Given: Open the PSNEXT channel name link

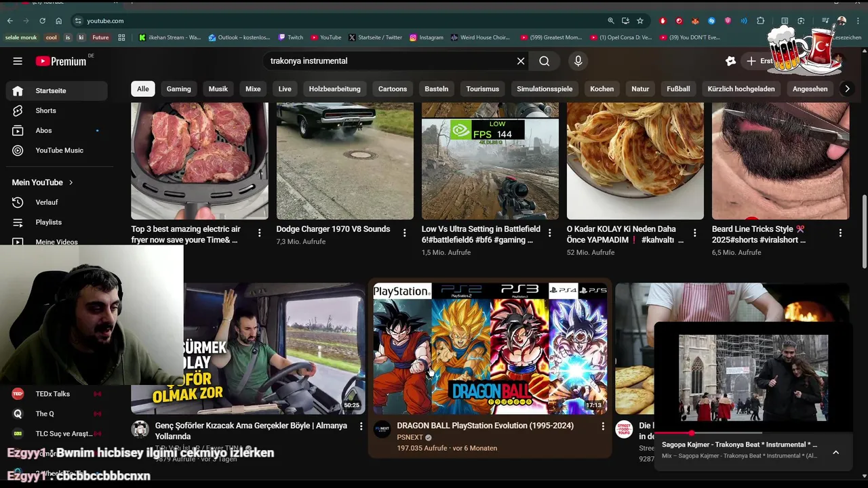Looking at the screenshot, I should point(410,438).
